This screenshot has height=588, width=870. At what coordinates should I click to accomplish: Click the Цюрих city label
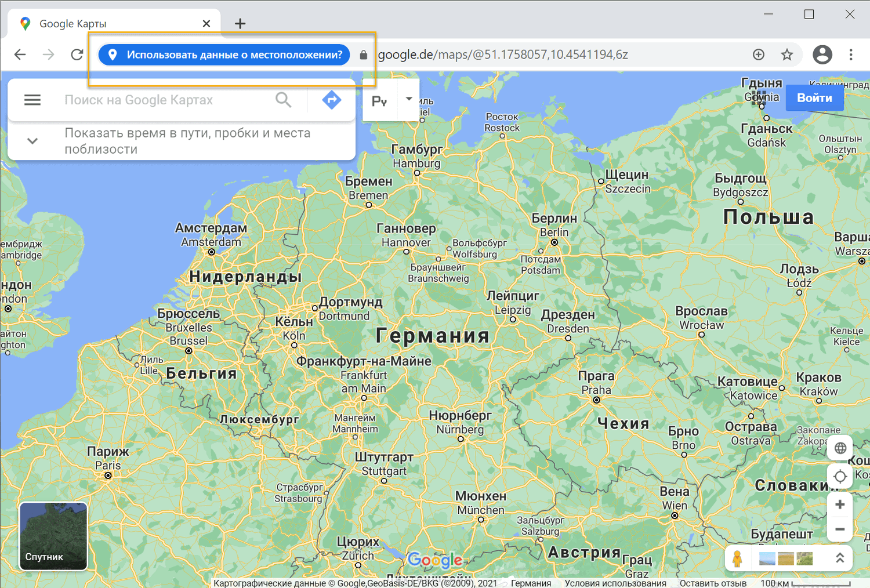(358, 542)
